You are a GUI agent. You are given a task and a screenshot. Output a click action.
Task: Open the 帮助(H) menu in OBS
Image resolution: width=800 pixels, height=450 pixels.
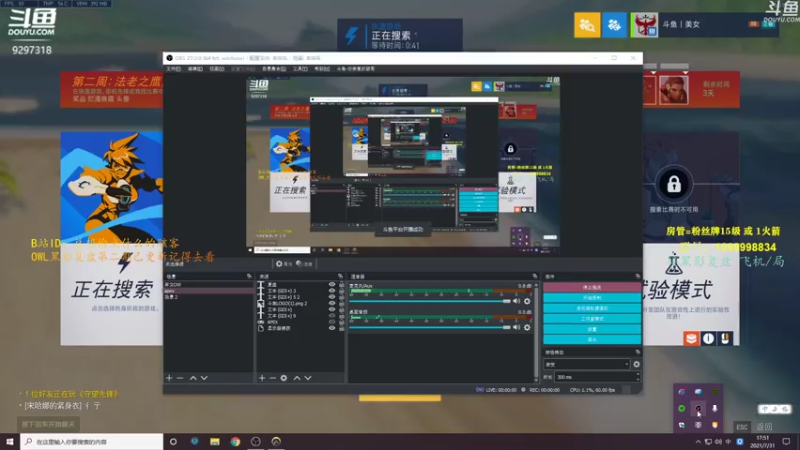tap(322, 69)
